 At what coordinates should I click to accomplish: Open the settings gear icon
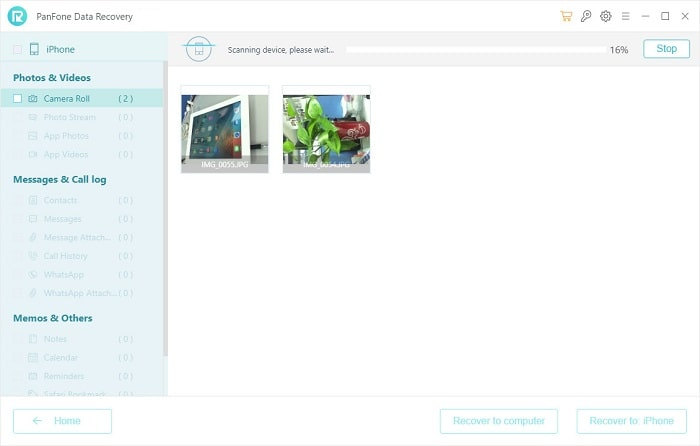click(605, 17)
